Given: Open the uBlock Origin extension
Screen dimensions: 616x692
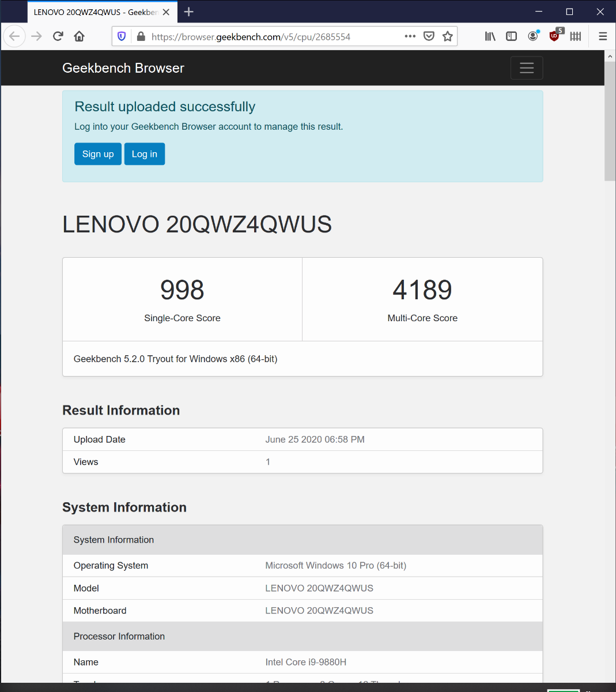Looking at the screenshot, I should pyautogui.click(x=554, y=36).
